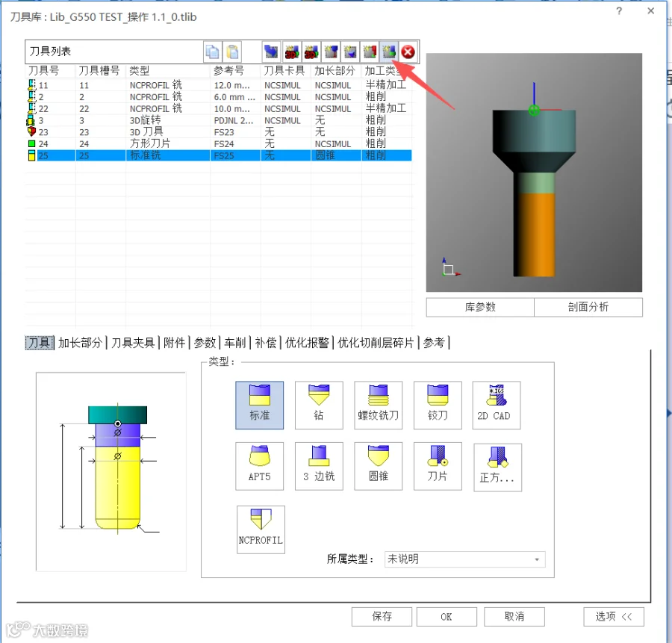Click the tool icon indicated by arrow
The image size is (672, 643).
pos(389,52)
